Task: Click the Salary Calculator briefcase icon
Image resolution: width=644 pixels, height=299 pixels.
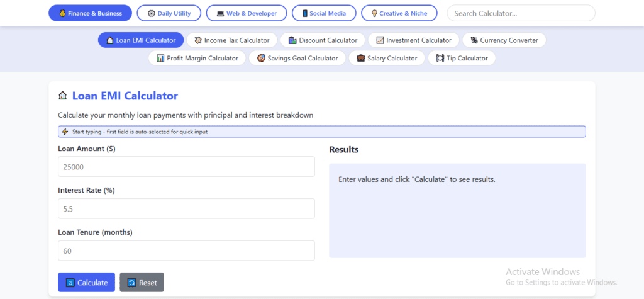Action: coord(360,58)
